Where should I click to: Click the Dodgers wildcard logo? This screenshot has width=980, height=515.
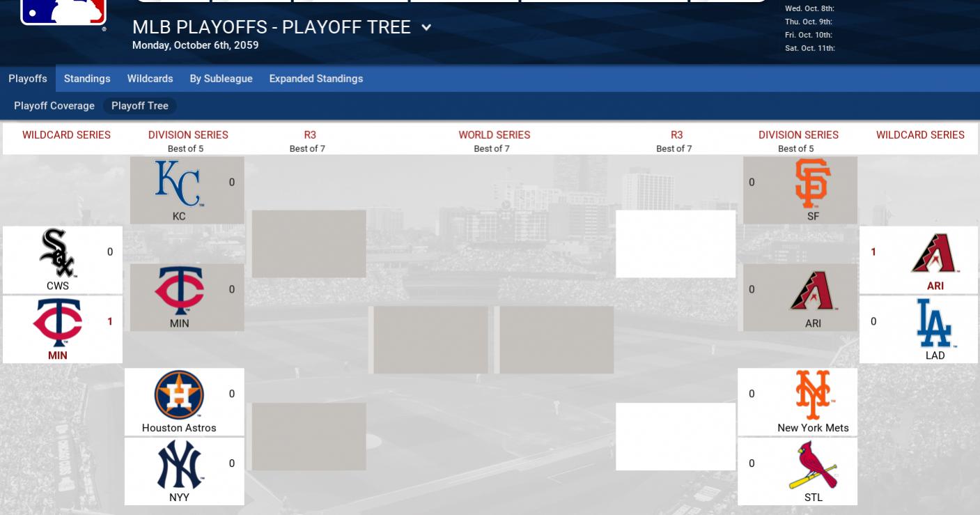click(935, 323)
